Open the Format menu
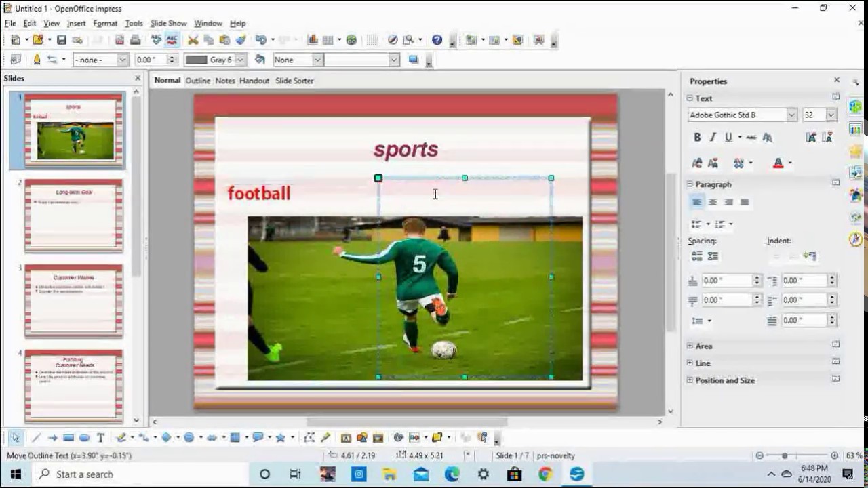Image resolution: width=868 pixels, height=488 pixels. pyautogui.click(x=105, y=23)
